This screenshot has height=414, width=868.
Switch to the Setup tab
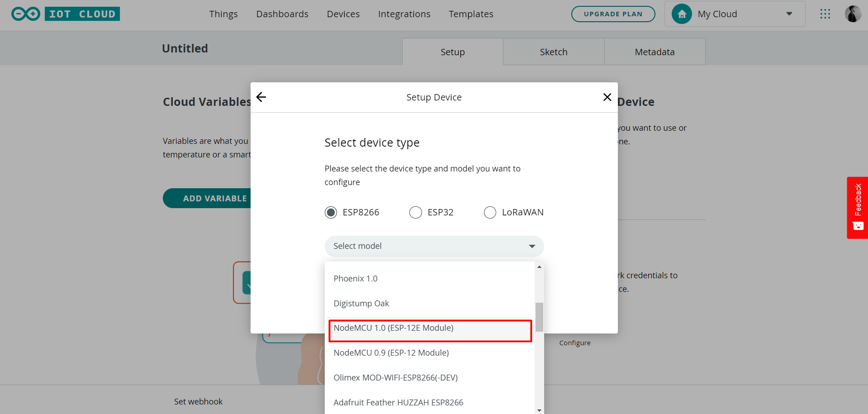453,52
